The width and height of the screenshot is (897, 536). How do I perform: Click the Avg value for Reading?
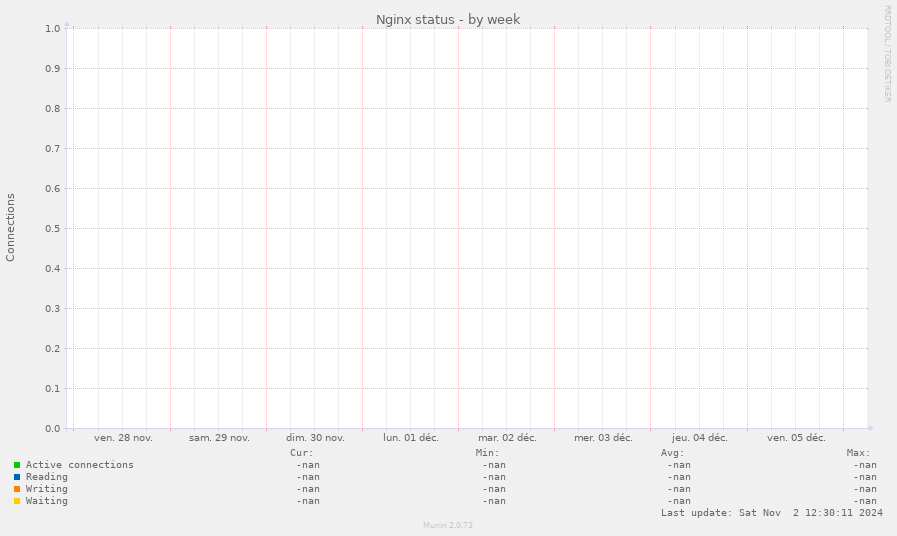679,477
